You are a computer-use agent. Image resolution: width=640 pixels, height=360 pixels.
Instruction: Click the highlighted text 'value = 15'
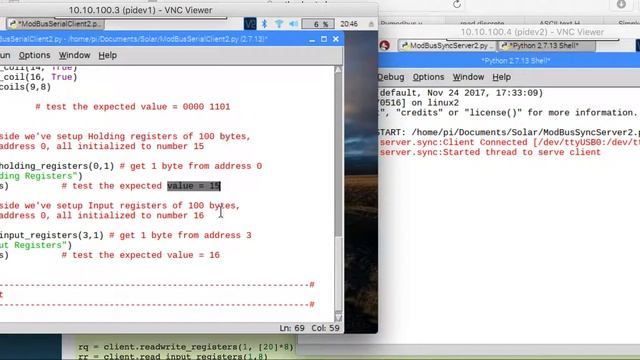pos(194,186)
